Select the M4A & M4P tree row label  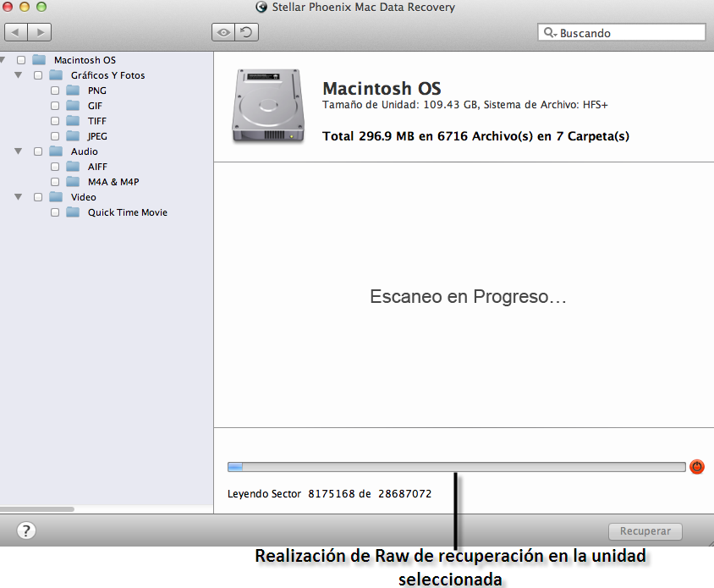click(x=113, y=182)
